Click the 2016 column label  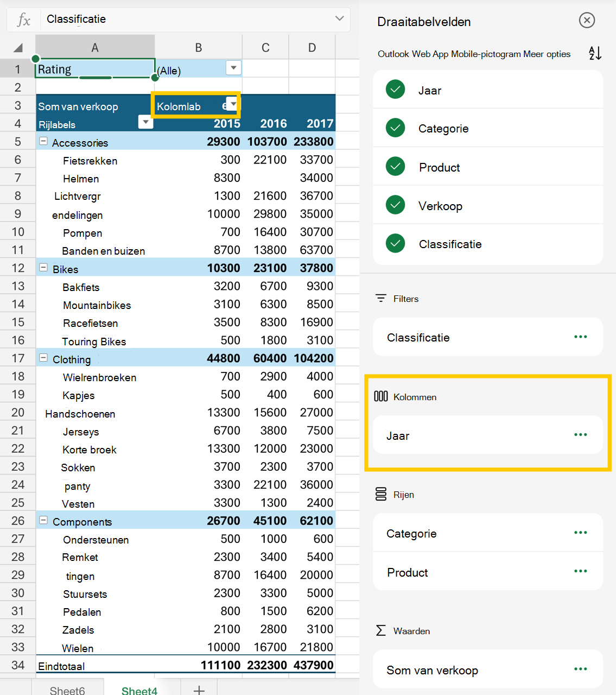point(274,123)
